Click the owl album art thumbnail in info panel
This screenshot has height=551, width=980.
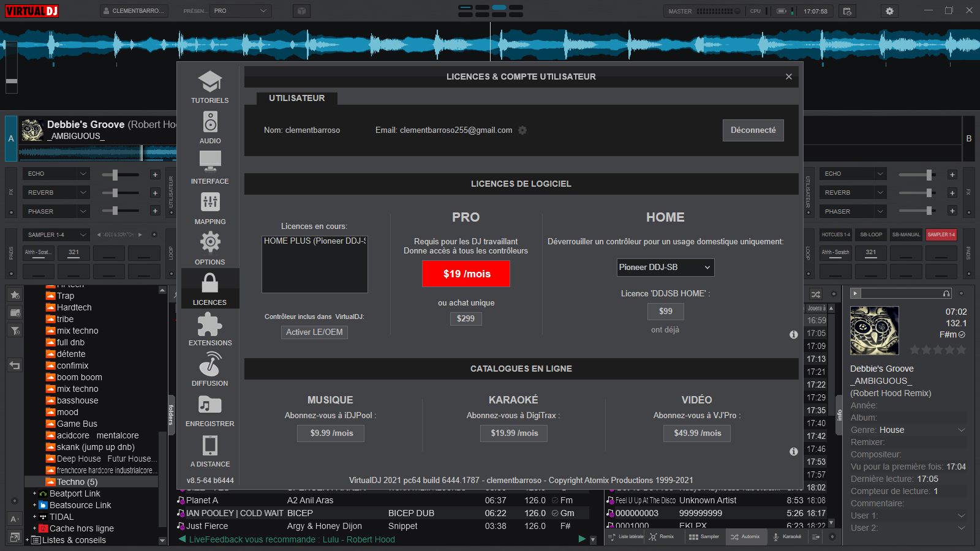point(875,331)
